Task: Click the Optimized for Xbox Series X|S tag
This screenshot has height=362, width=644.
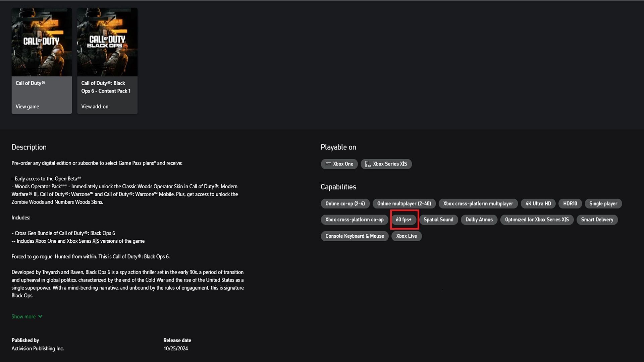Action: [537, 220]
